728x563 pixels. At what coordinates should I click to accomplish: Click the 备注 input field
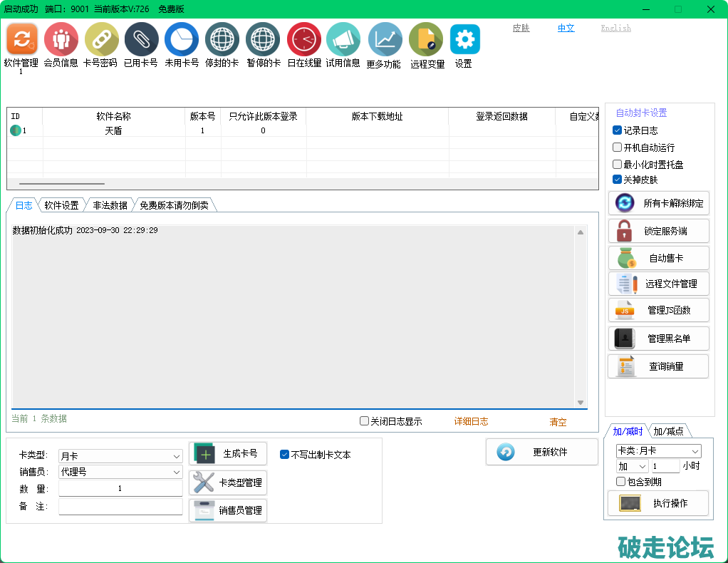pos(120,506)
